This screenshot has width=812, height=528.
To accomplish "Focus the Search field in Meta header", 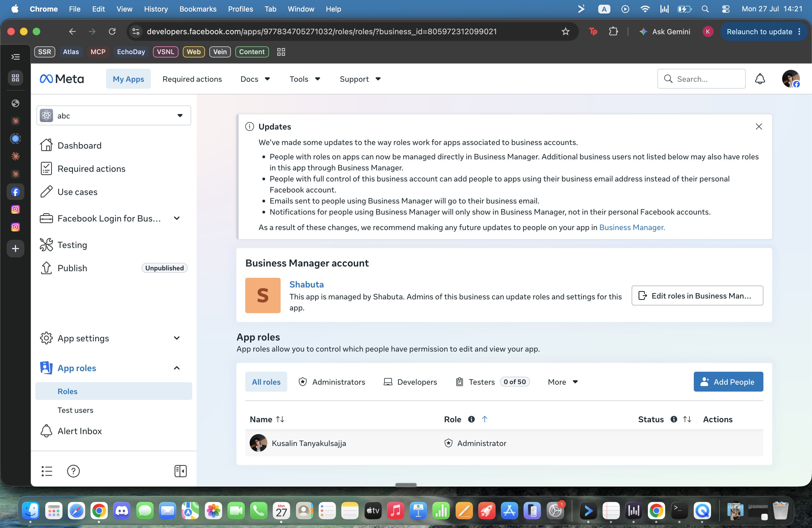I will pyautogui.click(x=701, y=79).
